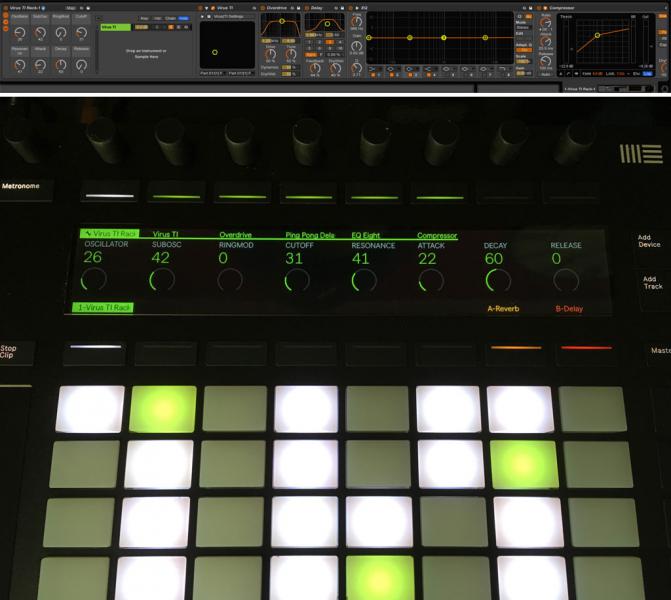Click the Add Device button on Push
This screenshot has height=600, width=671.
[x=649, y=241]
